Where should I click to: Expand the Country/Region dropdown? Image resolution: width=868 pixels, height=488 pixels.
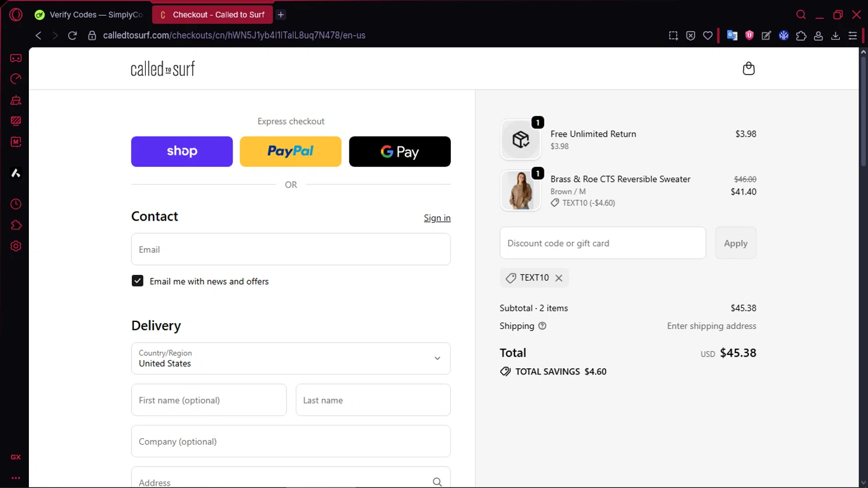(x=290, y=358)
